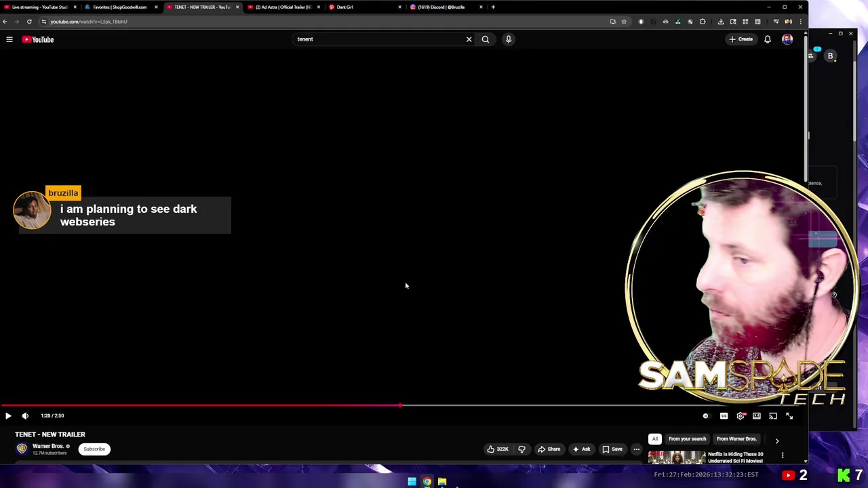Close the "TENET - NEW TRAILER" tab

(x=237, y=7)
